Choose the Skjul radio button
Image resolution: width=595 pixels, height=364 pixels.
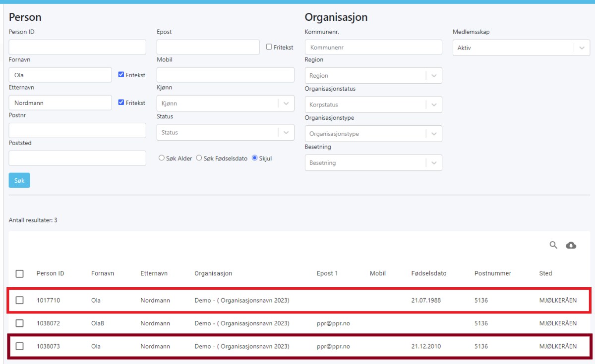tap(255, 158)
